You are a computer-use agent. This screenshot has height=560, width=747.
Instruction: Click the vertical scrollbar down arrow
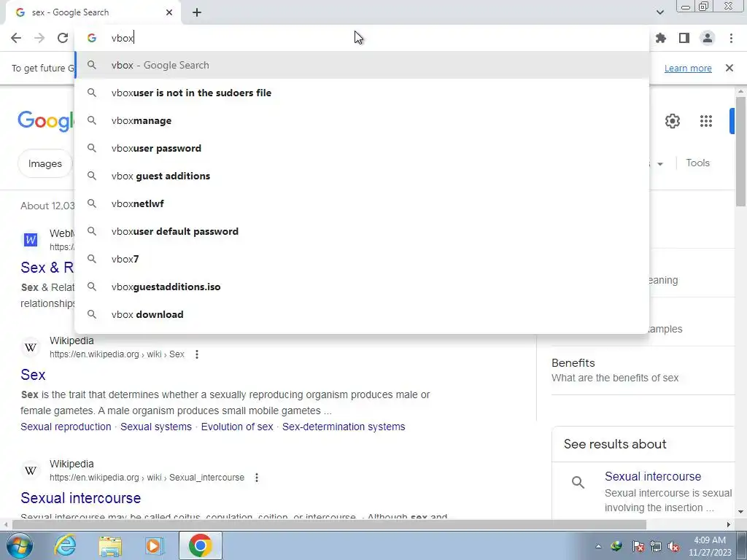tap(741, 513)
